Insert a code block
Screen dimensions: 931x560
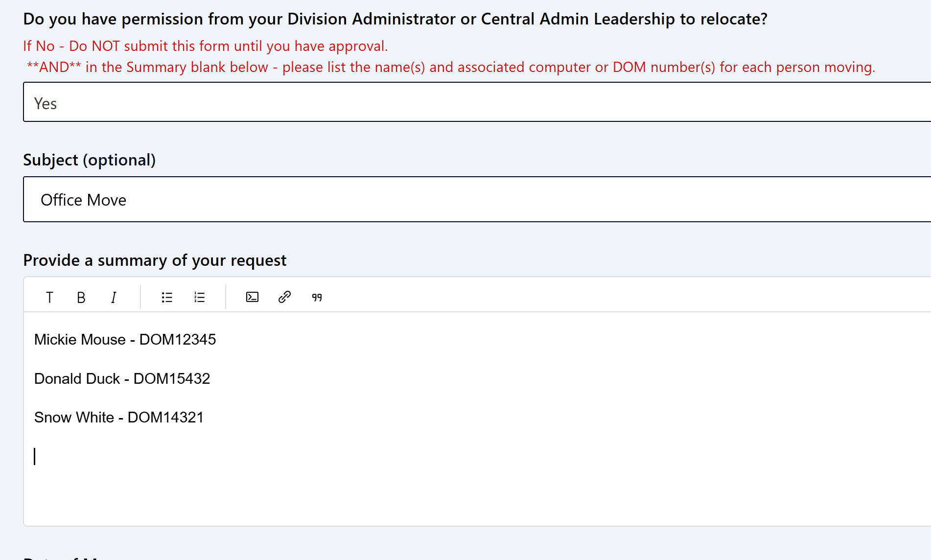click(x=252, y=297)
